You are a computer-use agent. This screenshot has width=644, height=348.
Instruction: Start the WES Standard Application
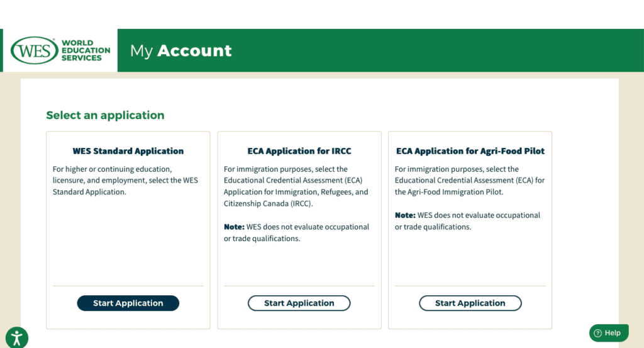click(x=128, y=303)
